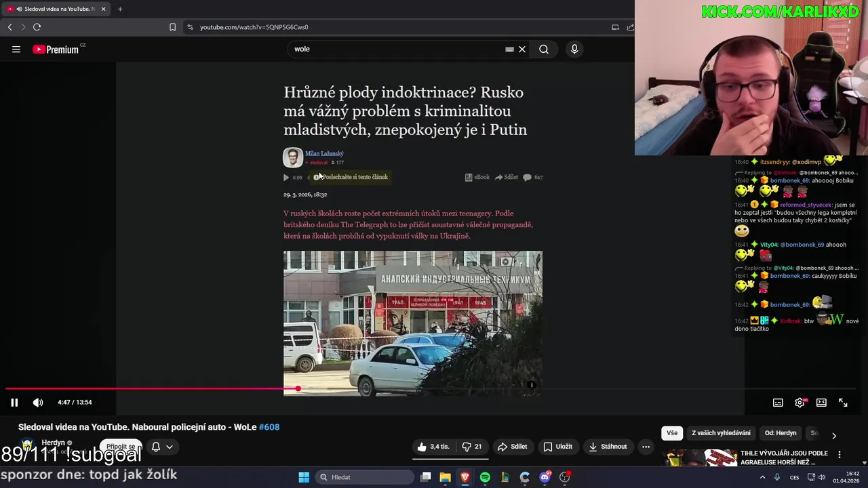868x488 pixels.
Task: Open Herdyn channel avatar
Action: pyautogui.click(x=27, y=446)
